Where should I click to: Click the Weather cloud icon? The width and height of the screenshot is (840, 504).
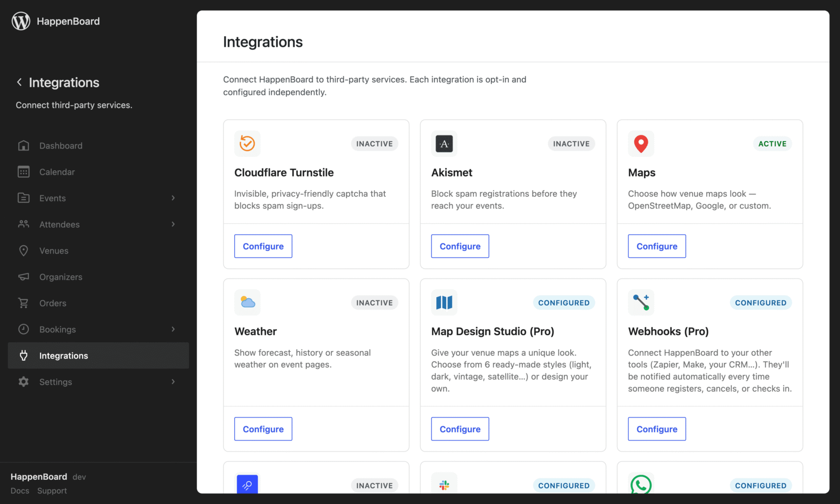[247, 302]
